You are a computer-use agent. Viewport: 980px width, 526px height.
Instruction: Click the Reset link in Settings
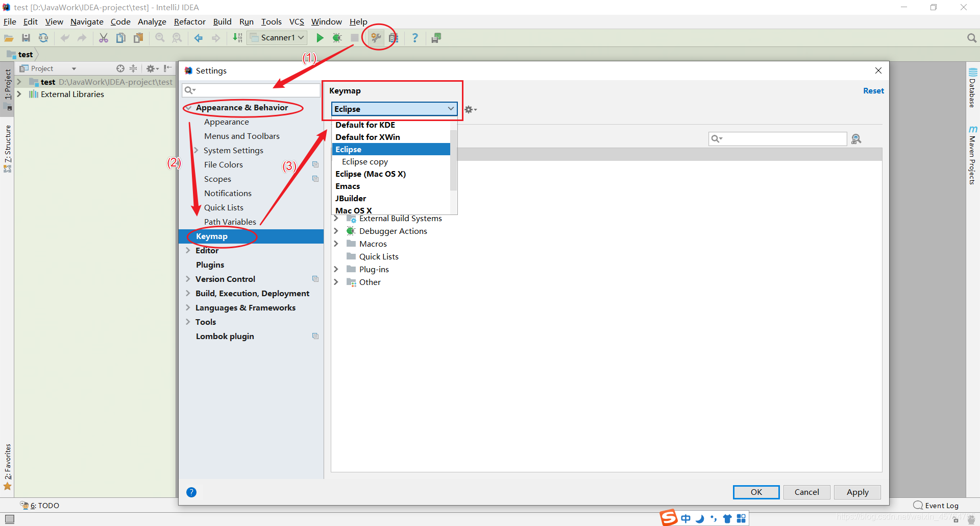[x=873, y=90]
